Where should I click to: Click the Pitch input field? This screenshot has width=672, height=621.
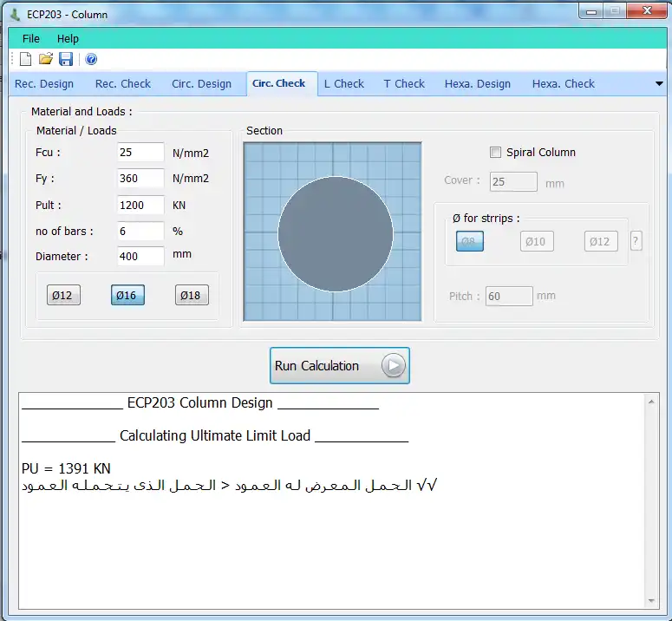pos(509,296)
